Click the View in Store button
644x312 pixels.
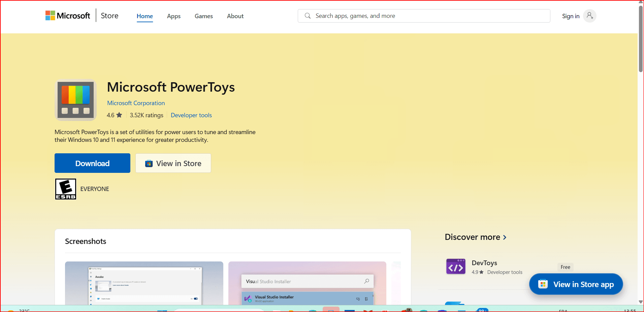(x=173, y=163)
